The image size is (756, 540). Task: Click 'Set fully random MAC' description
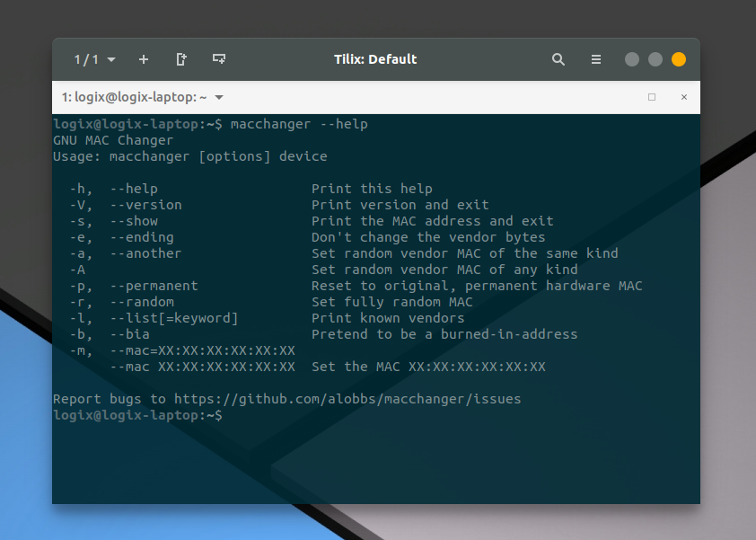392,302
